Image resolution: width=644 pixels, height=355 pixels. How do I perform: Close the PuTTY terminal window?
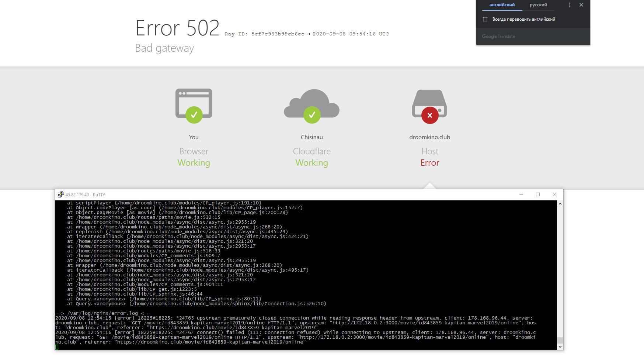tap(555, 194)
